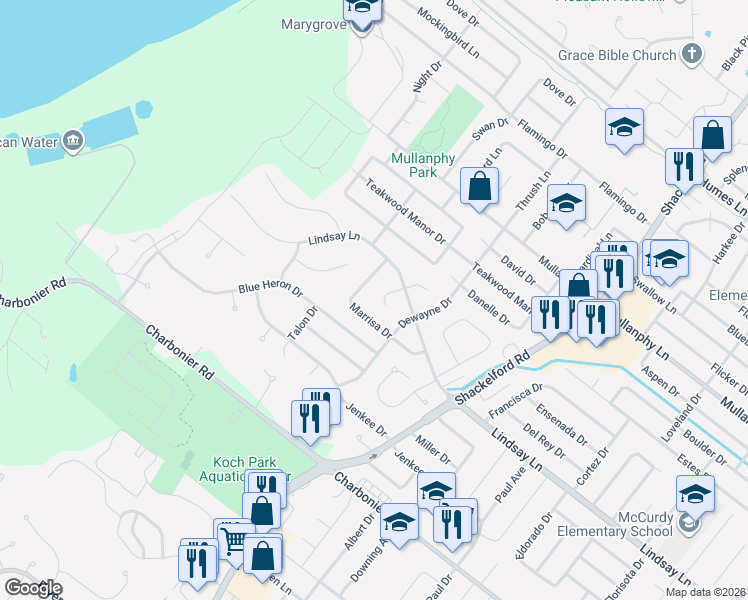
Task: Click the Mullanphy Park label
Action: pos(423,165)
